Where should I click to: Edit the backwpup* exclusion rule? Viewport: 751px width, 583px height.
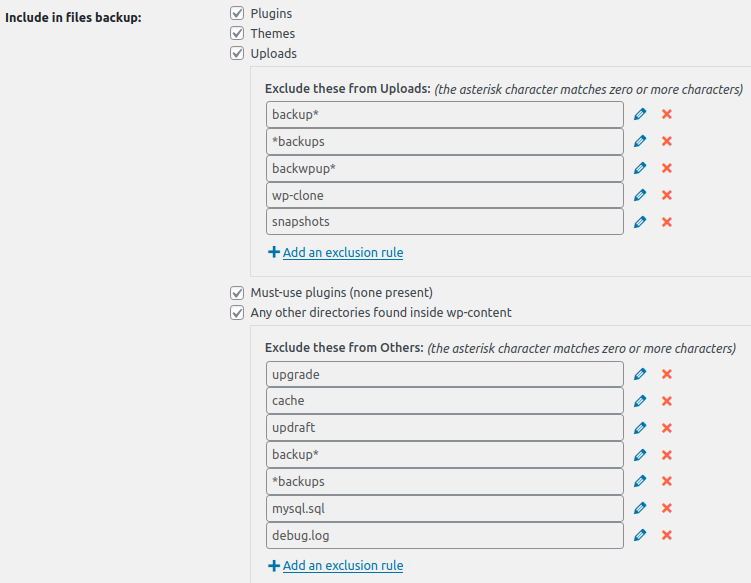[x=640, y=168]
